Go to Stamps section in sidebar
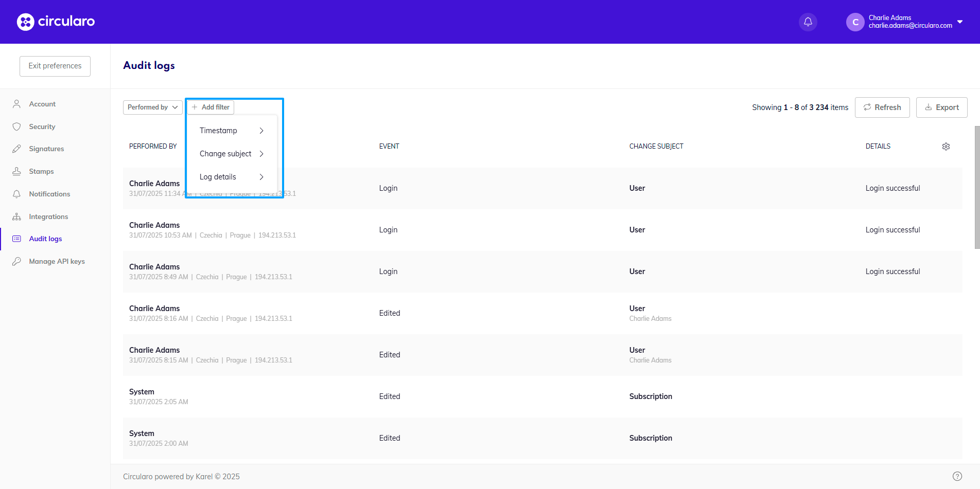 [41, 171]
